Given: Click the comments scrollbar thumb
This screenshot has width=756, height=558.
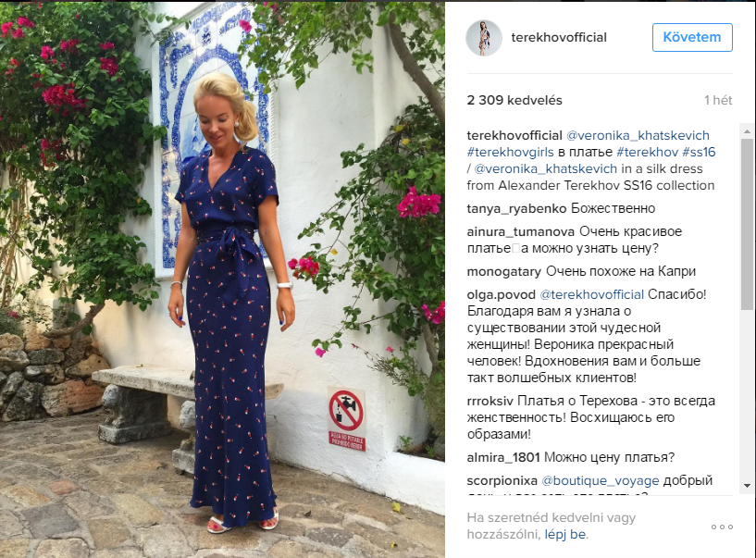Looking at the screenshot, I should 747,224.
